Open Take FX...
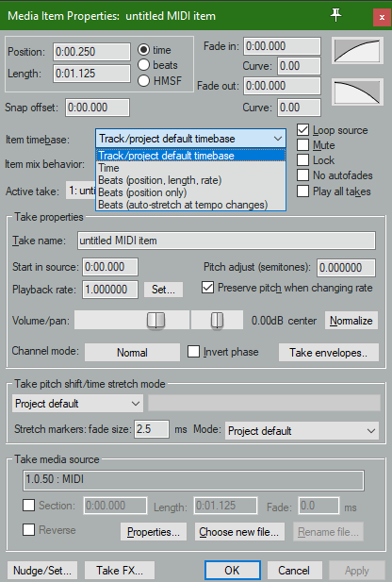 click(120, 570)
